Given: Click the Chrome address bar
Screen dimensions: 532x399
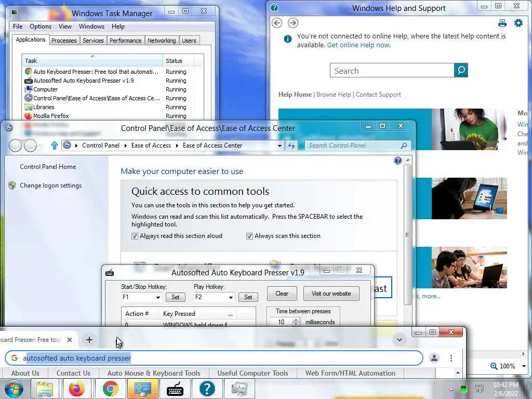Looking at the screenshot, I should coord(214,358).
